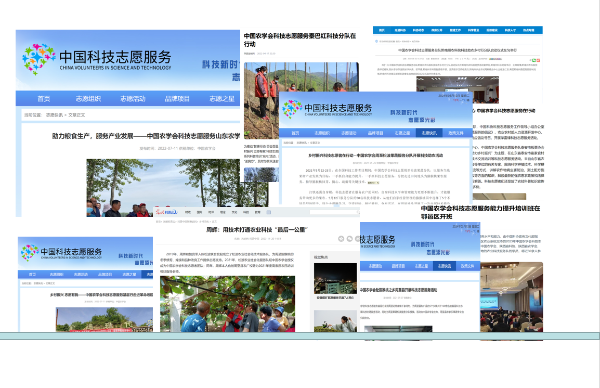Select the highlighted dark-blue tab in center navigation bar
Image resolution: width=600 pixels, height=388 pixels.
pyautogui.click(x=429, y=133)
